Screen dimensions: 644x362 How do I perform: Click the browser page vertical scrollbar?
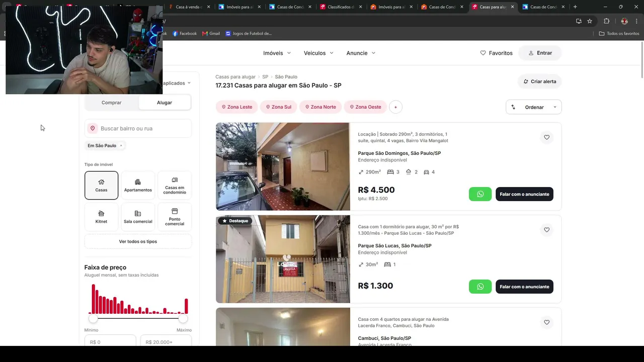[641, 59]
